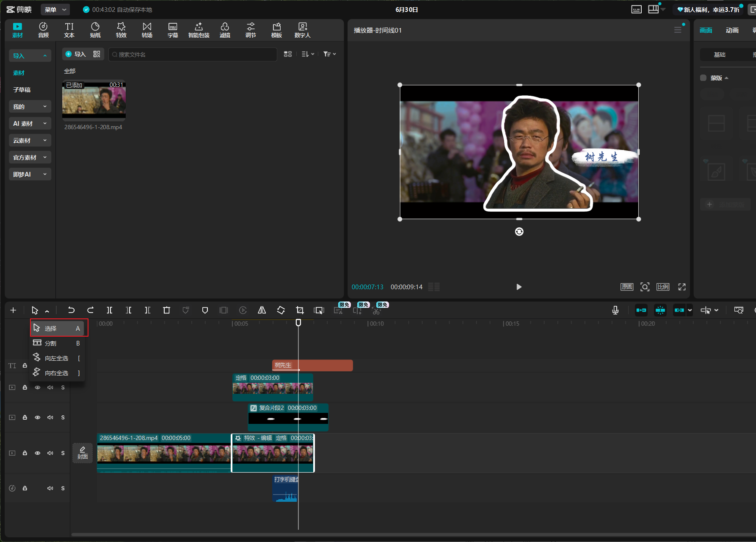The image size is (756, 542).
Task: Delete the selected clip with trash icon
Action: (x=166, y=310)
